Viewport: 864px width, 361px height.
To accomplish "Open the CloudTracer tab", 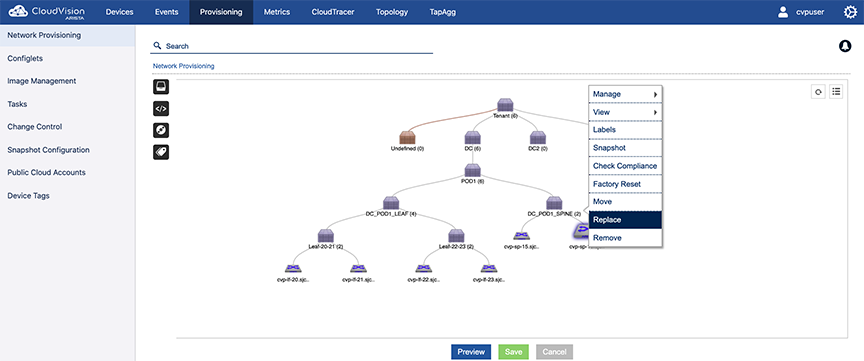I will pyautogui.click(x=333, y=12).
